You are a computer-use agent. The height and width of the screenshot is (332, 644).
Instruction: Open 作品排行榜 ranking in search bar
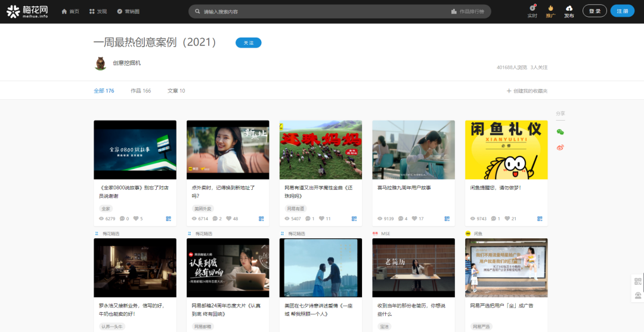467,11
